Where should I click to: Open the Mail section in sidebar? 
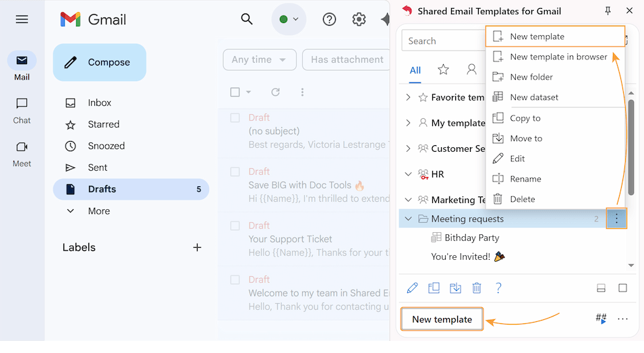22,67
